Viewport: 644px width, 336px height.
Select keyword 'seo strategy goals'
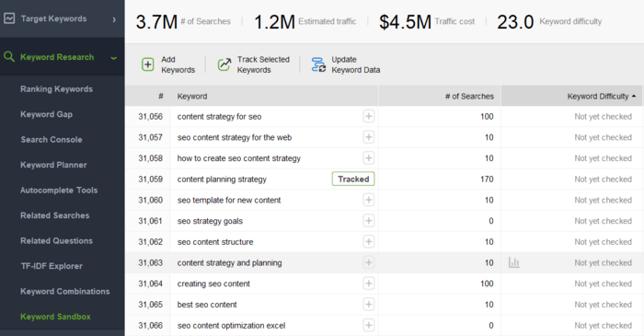coord(210,221)
